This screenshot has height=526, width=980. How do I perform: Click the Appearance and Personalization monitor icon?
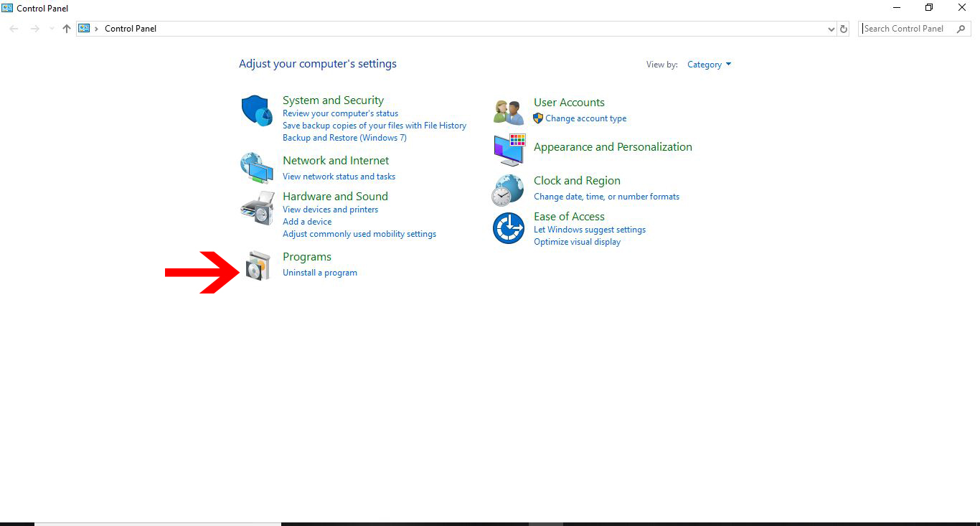coord(509,150)
